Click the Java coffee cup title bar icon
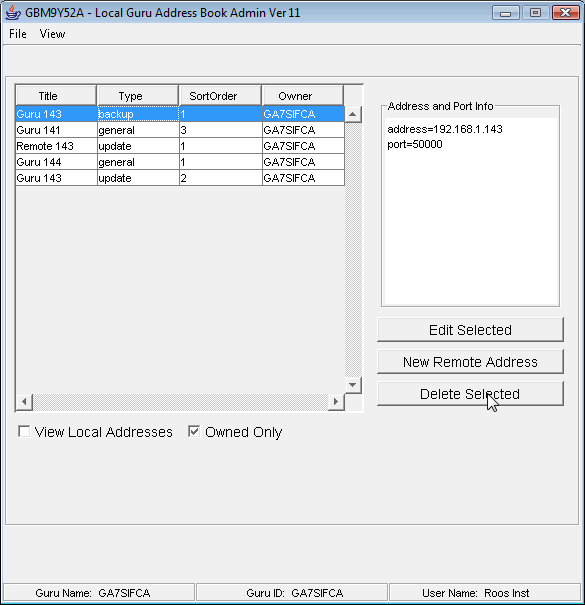This screenshot has width=585, height=605. [x=13, y=12]
